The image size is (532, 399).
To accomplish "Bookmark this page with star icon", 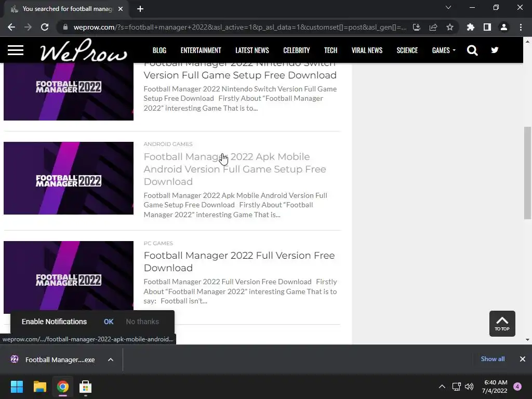I will [450, 27].
